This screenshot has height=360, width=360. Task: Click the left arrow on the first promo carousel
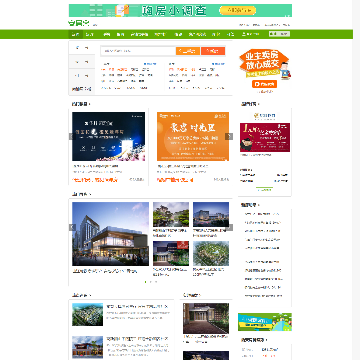pyautogui.click(x=71, y=136)
